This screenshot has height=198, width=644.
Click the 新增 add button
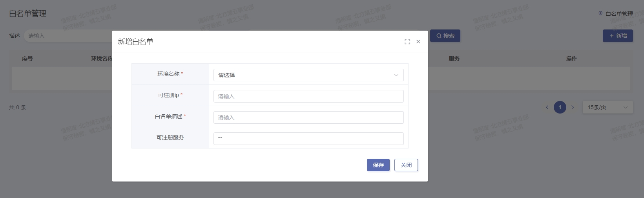tap(618, 36)
